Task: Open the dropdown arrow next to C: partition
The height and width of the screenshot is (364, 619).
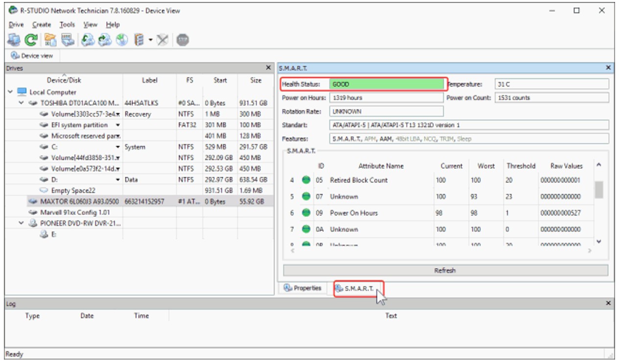Action: (118, 147)
